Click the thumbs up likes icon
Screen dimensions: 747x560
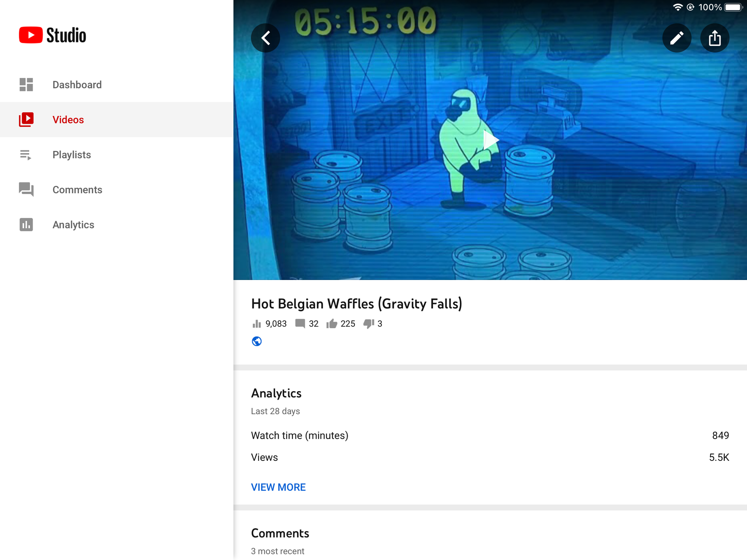pos(331,324)
